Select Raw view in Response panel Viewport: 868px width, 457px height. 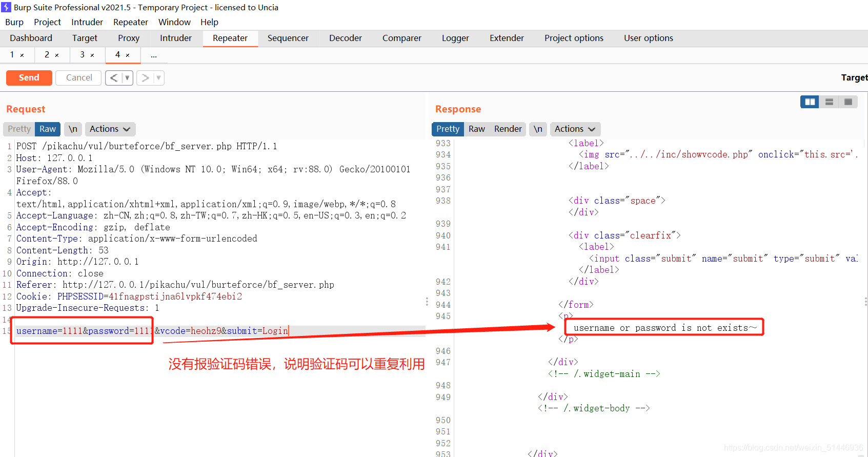477,129
